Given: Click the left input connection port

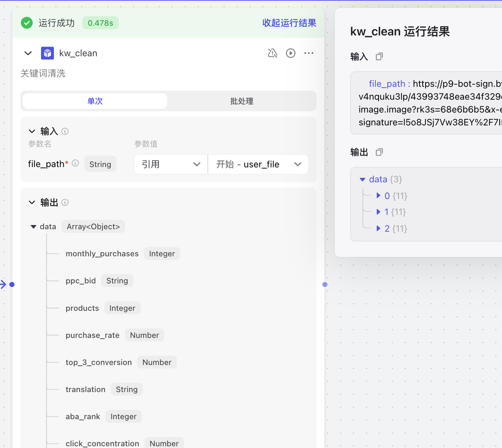Looking at the screenshot, I should click(12, 284).
